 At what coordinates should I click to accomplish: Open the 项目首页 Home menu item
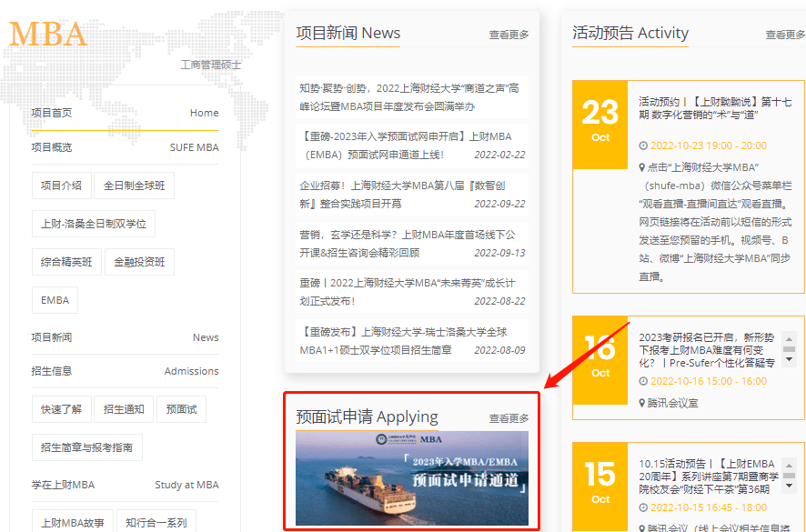coord(55,112)
